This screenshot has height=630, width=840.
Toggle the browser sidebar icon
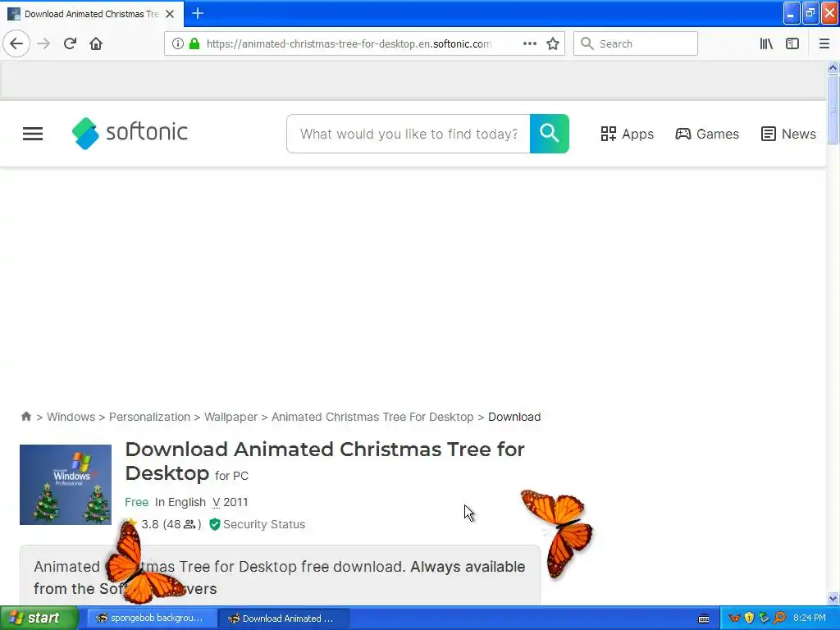pyautogui.click(x=792, y=44)
